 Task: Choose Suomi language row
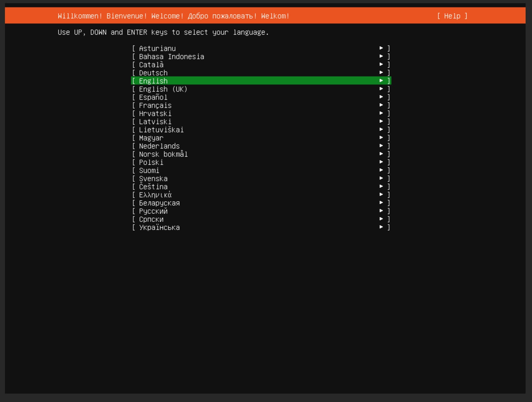click(x=261, y=170)
